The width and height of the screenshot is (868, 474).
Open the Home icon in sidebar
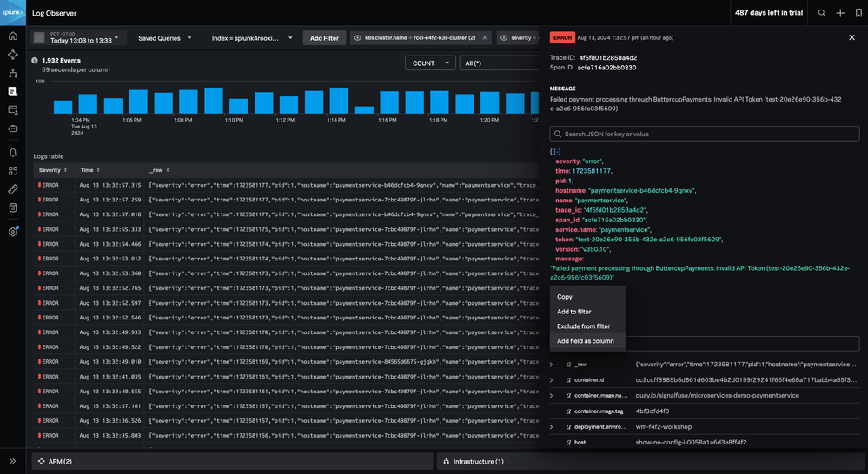coord(12,36)
